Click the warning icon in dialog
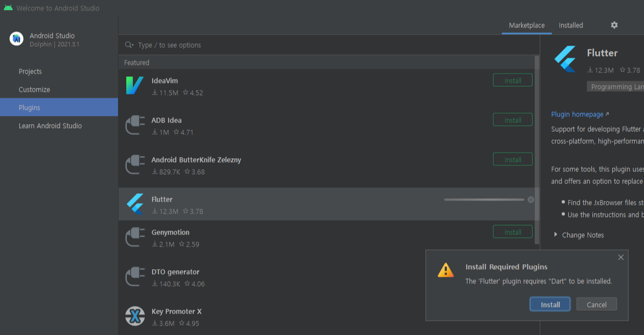The image size is (644, 335). click(446, 270)
